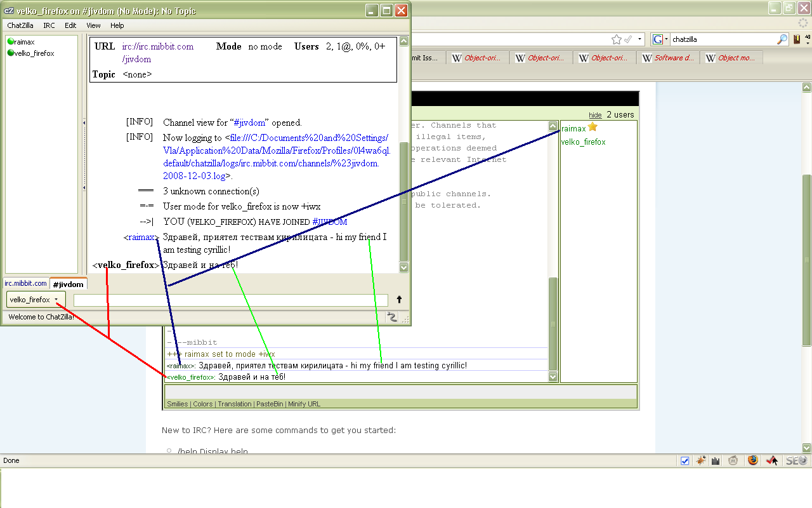The width and height of the screenshot is (812, 508).
Task: Click the magnifying glass to search for chatzilla
Action: [x=782, y=39]
